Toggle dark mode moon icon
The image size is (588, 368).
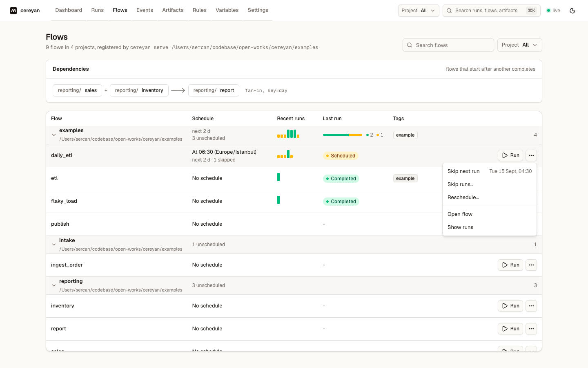[572, 11]
